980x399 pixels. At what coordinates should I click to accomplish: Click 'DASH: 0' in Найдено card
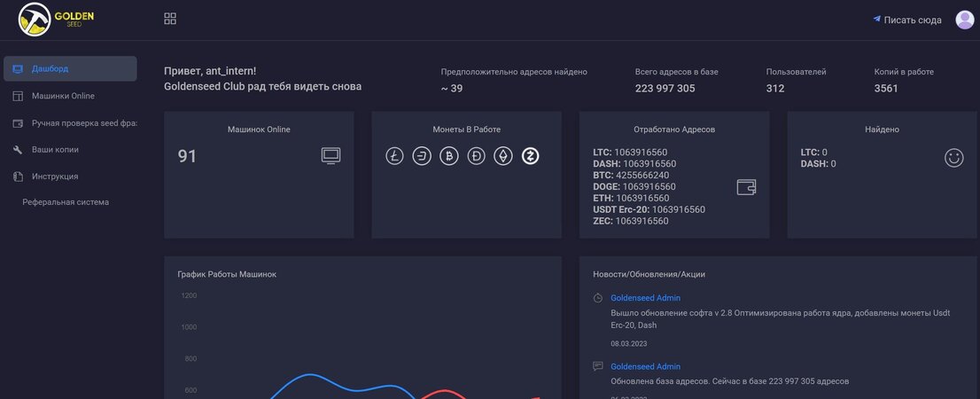click(818, 164)
